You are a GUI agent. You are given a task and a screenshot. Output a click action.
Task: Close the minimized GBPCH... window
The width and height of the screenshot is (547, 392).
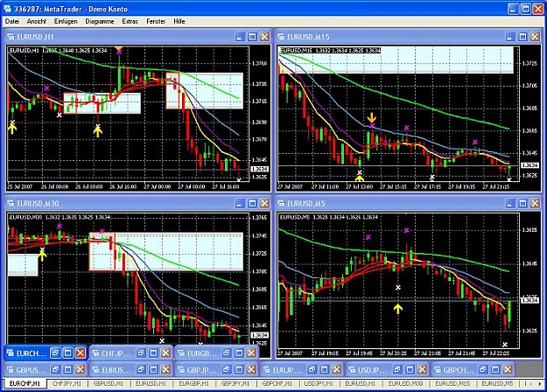pyautogui.click(x=508, y=369)
